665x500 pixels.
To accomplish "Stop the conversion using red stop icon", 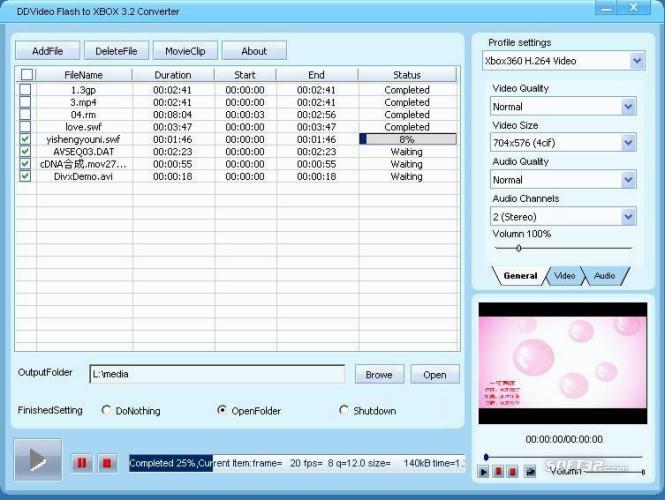I will tap(106, 463).
